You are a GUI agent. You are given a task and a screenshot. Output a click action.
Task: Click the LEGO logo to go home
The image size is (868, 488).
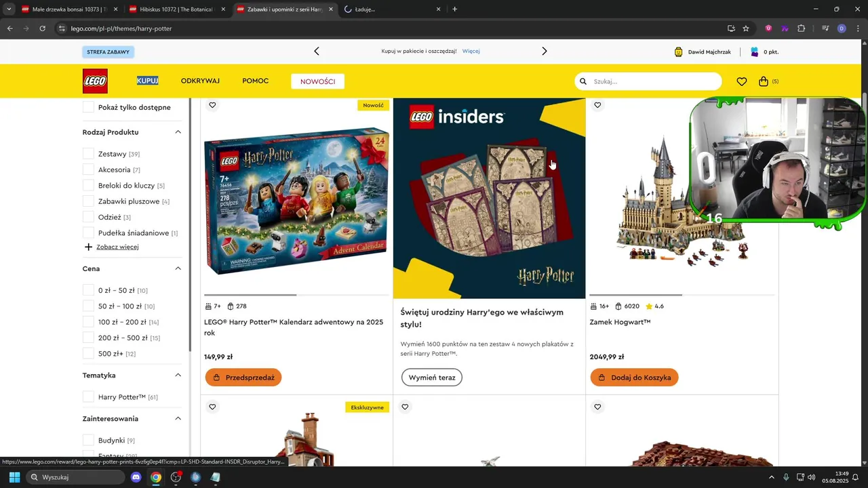pos(95,81)
